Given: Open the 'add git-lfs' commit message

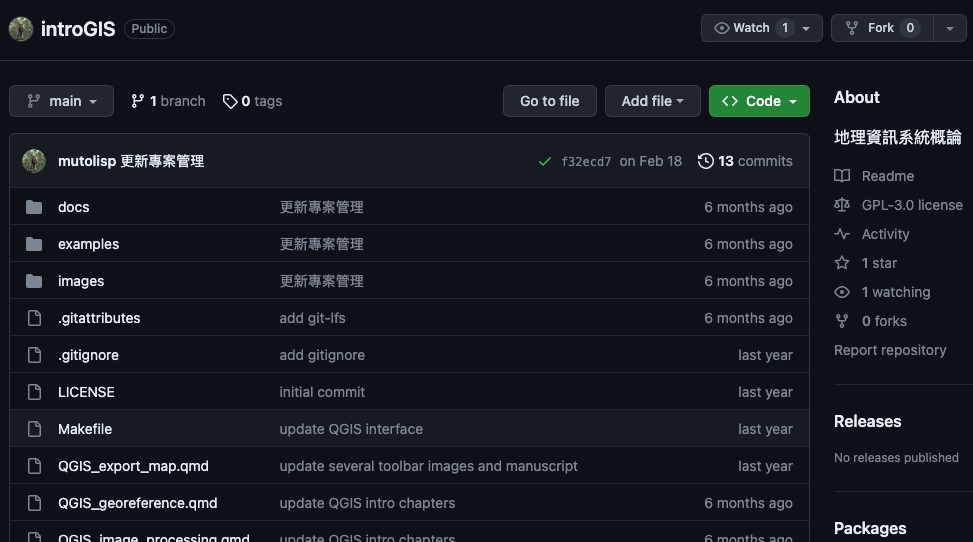Looking at the screenshot, I should (x=312, y=318).
